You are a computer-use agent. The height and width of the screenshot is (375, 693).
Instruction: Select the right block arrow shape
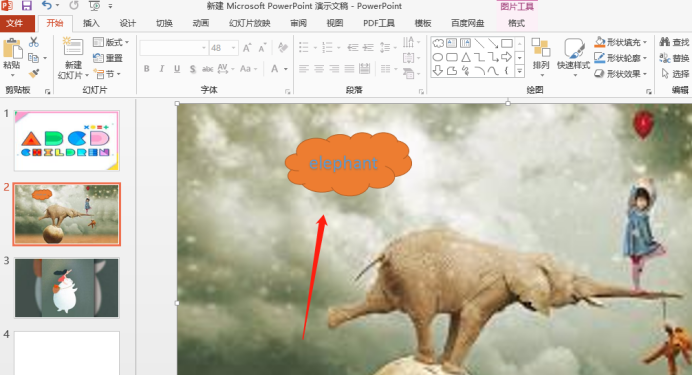coord(507,57)
